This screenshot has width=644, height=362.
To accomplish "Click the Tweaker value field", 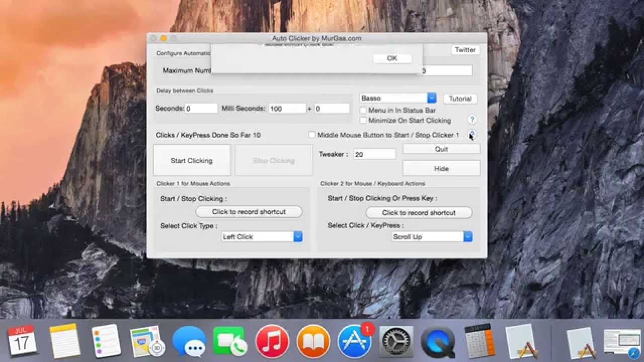I will pos(374,154).
